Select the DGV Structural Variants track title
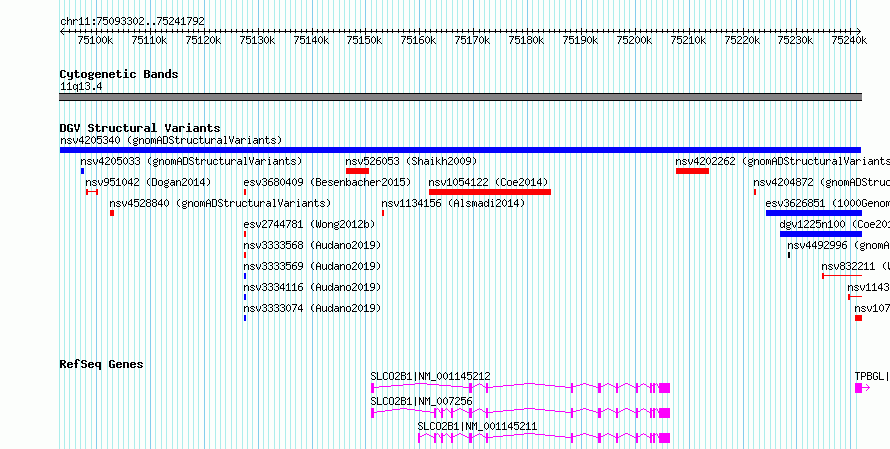The image size is (890, 449). [x=140, y=128]
